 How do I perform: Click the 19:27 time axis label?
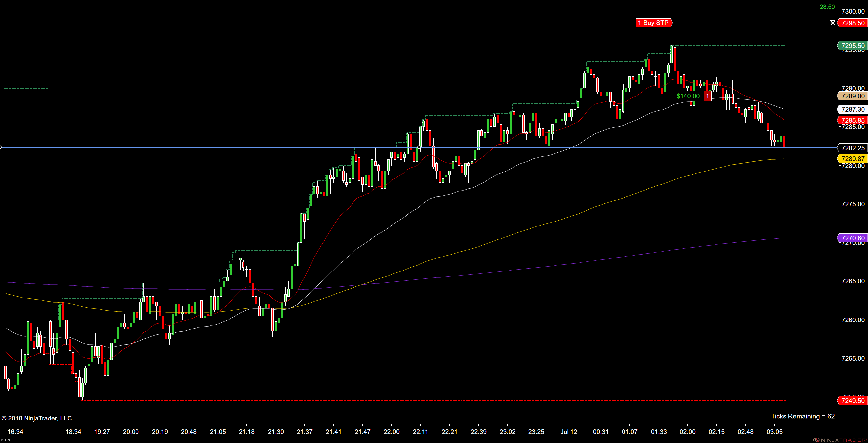pos(102,432)
